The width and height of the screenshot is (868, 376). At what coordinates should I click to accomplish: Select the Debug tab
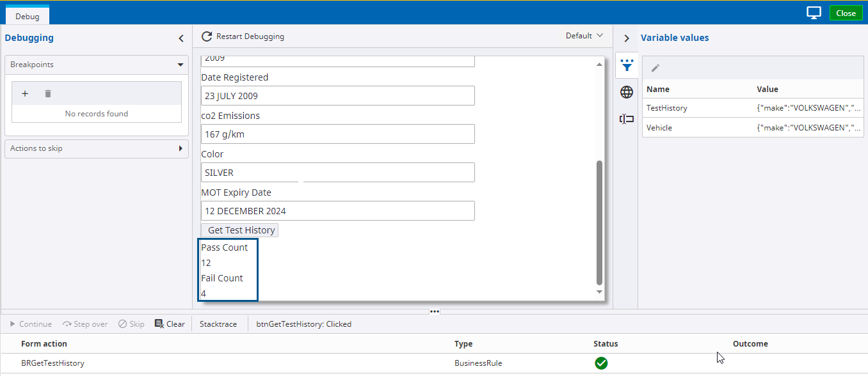(x=28, y=16)
